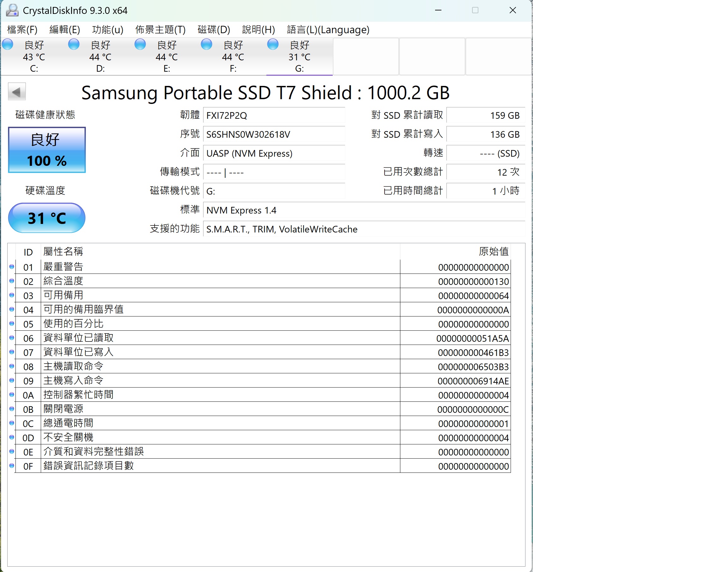Click status dot of attribute 0B 關閉電源
This screenshot has height=572, width=728.
point(12,409)
